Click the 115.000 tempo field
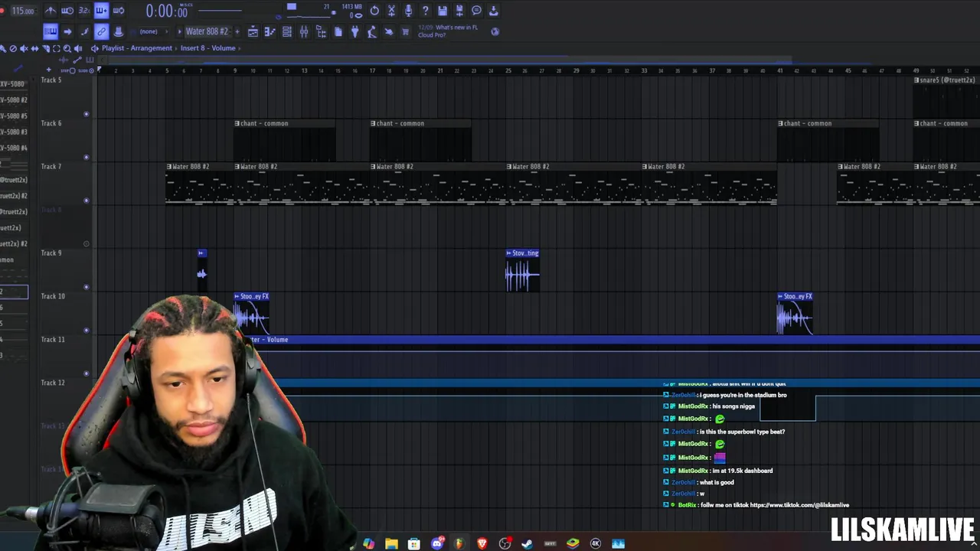This screenshot has width=980, height=551. [23, 11]
